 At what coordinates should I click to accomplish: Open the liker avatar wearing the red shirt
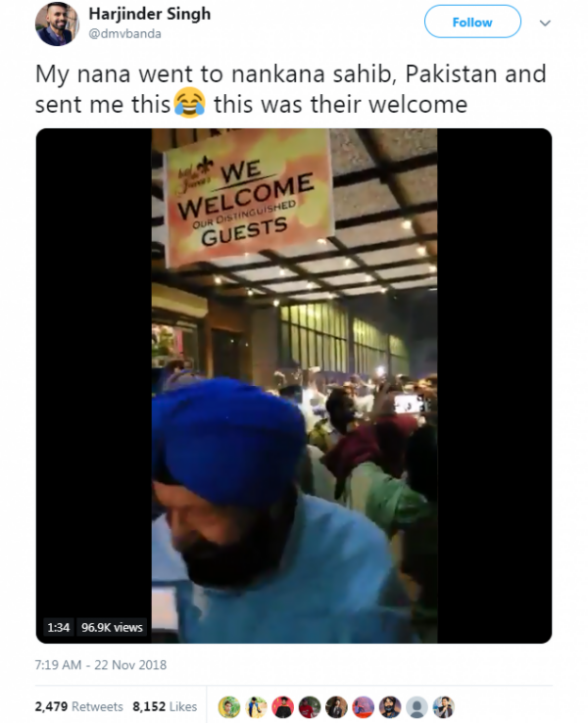310,707
